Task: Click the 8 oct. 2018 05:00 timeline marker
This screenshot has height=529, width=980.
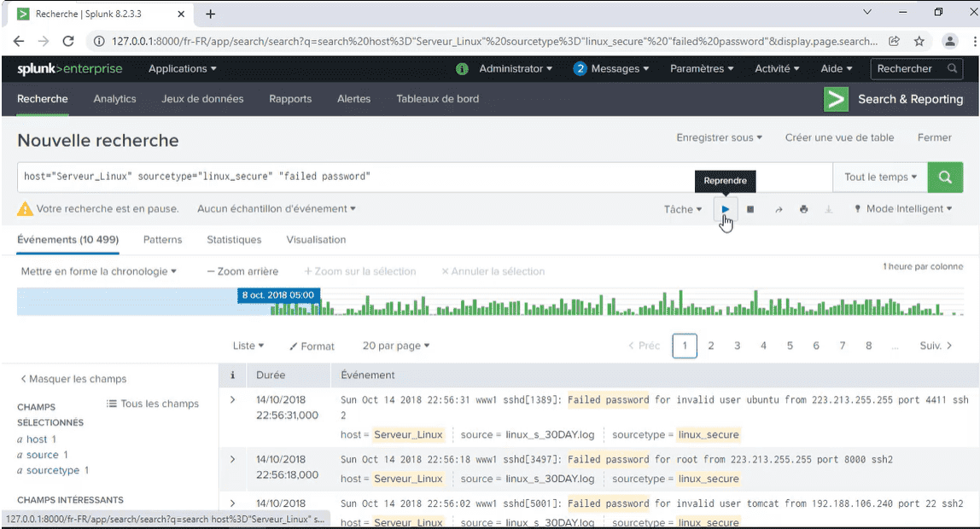Action: 278,295
